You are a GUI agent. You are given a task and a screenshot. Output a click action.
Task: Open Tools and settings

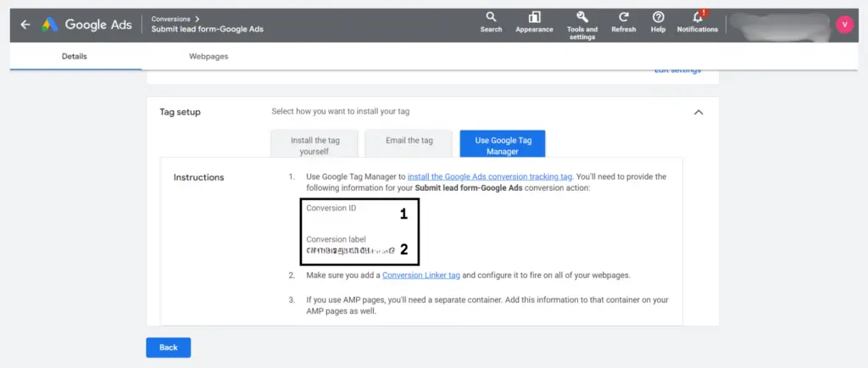[x=581, y=25]
